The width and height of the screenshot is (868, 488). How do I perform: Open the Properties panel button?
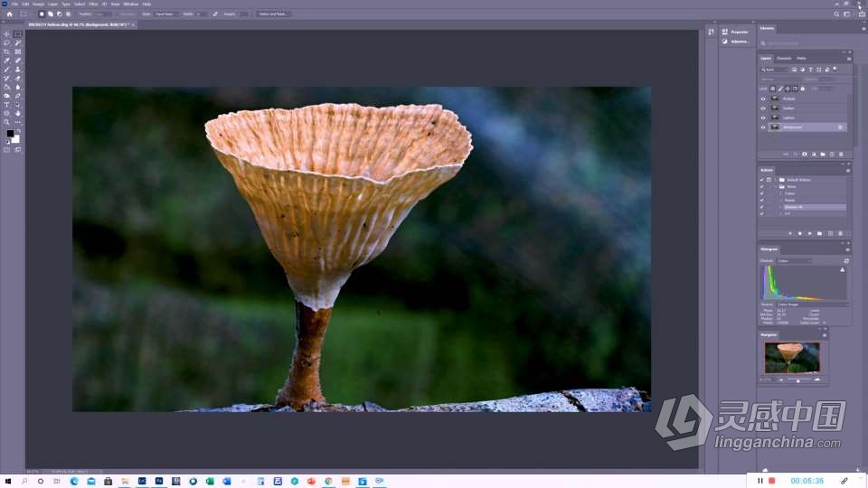coord(735,33)
